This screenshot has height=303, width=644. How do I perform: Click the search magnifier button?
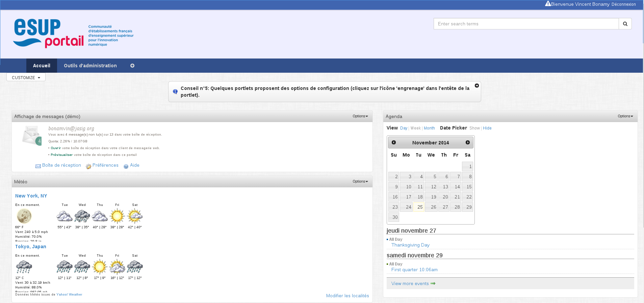tap(625, 24)
